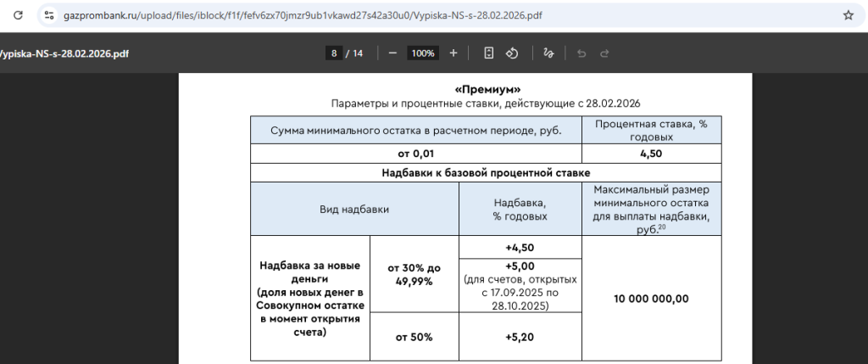The width and height of the screenshot is (868, 364).
Task: Click the +5,20 surcharge value
Action: pos(520,337)
